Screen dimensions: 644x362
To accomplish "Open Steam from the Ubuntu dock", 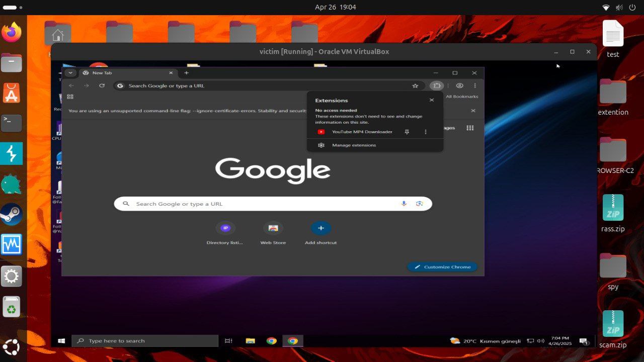I will click(12, 214).
